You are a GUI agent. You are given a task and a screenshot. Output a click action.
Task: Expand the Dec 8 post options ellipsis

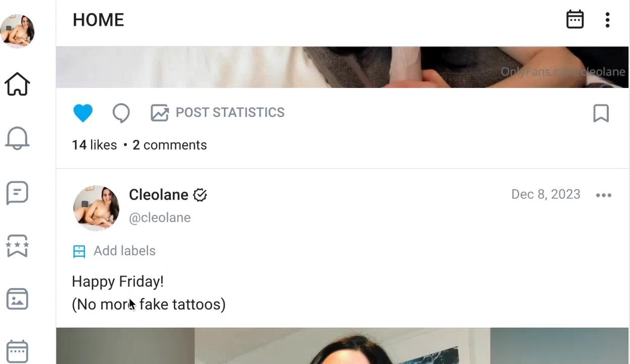[x=604, y=195]
